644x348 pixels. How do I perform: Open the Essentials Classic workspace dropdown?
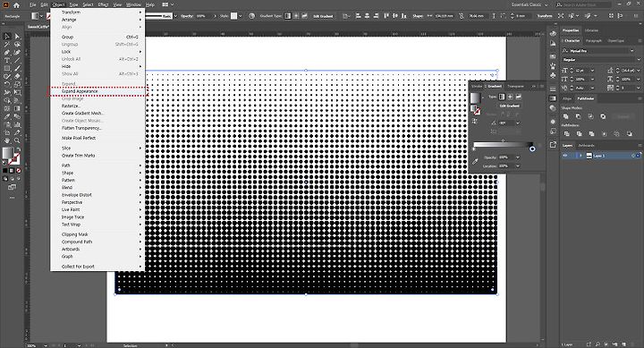pyautogui.click(x=530, y=5)
